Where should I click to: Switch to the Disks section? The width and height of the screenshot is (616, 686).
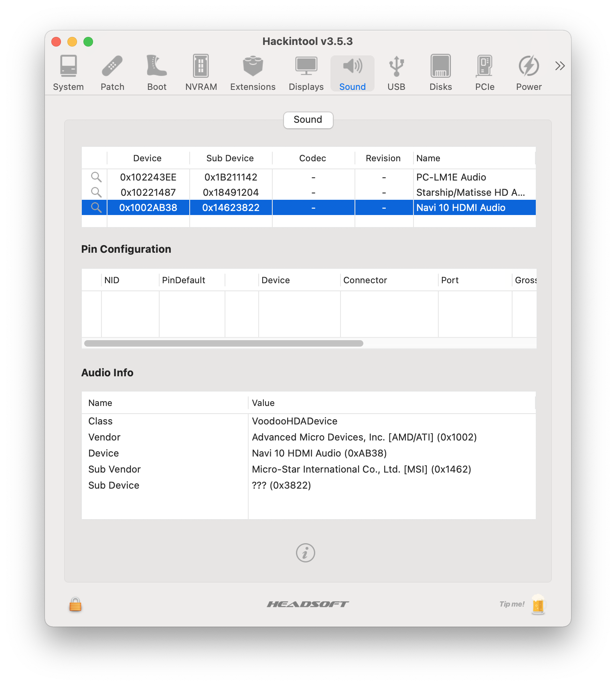pyautogui.click(x=440, y=73)
